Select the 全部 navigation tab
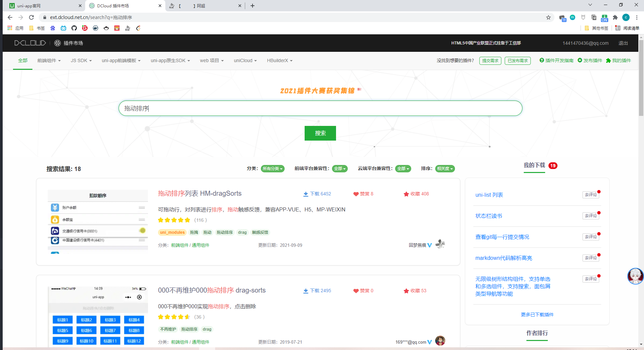 [x=23, y=60]
